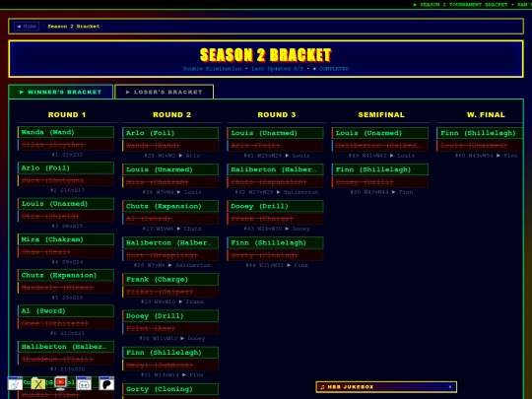Select eliminated Mira (Chakram) in Round 2
Image resolution: width=532 pixels, height=399 pixels.
(170, 182)
